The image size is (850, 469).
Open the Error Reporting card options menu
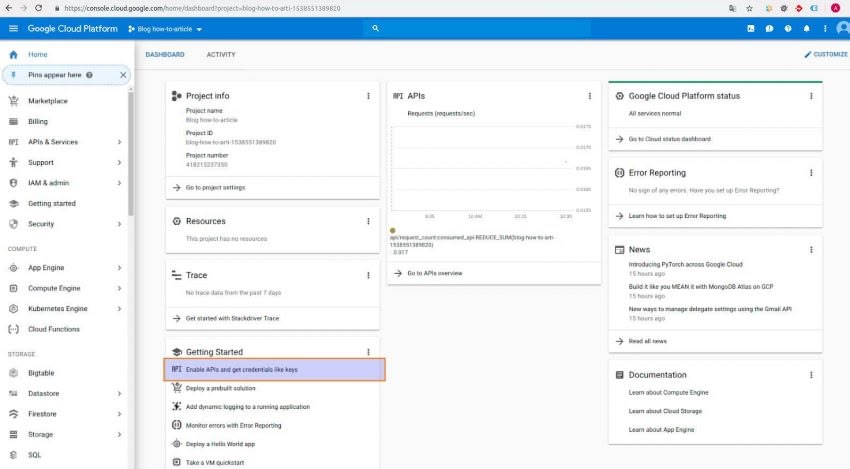point(811,173)
